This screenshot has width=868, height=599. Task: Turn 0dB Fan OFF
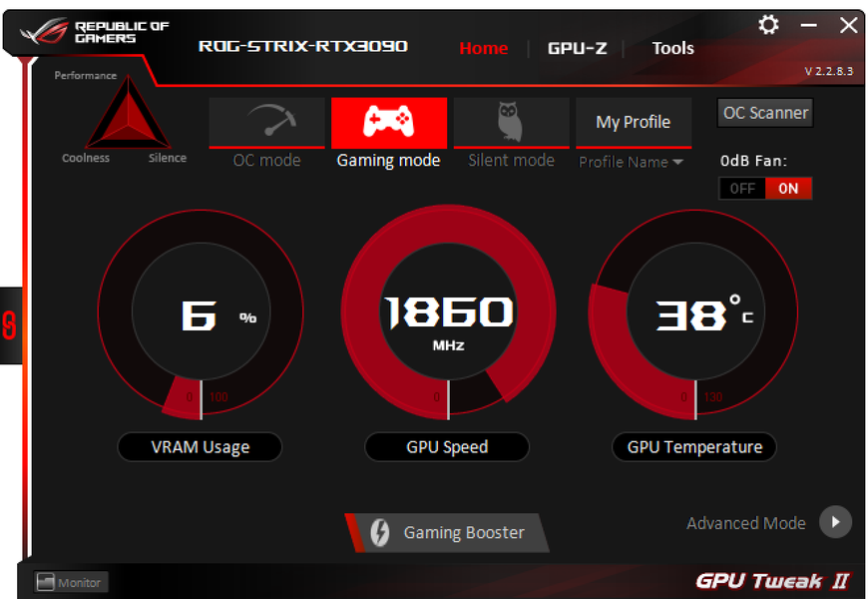point(741,189)
